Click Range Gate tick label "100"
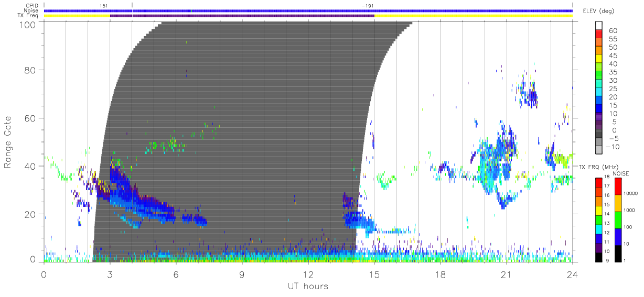The image size is (644, 297). pos(28,24)
